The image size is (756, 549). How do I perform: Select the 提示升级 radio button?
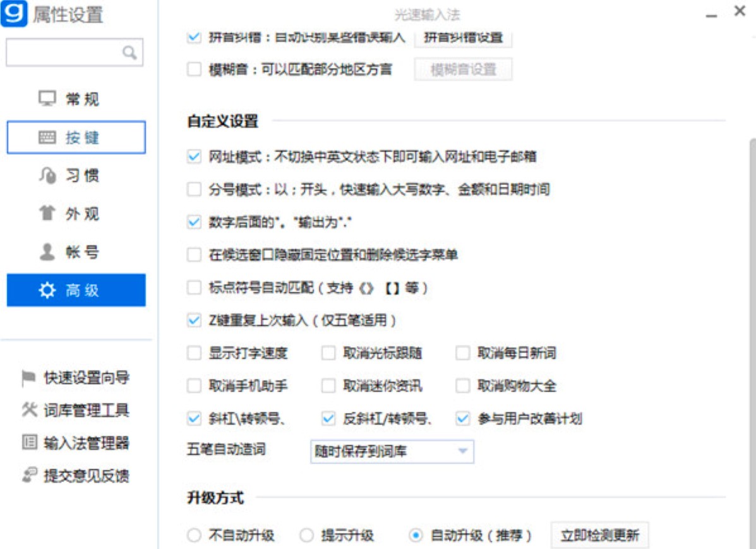(x=307, y=535)
